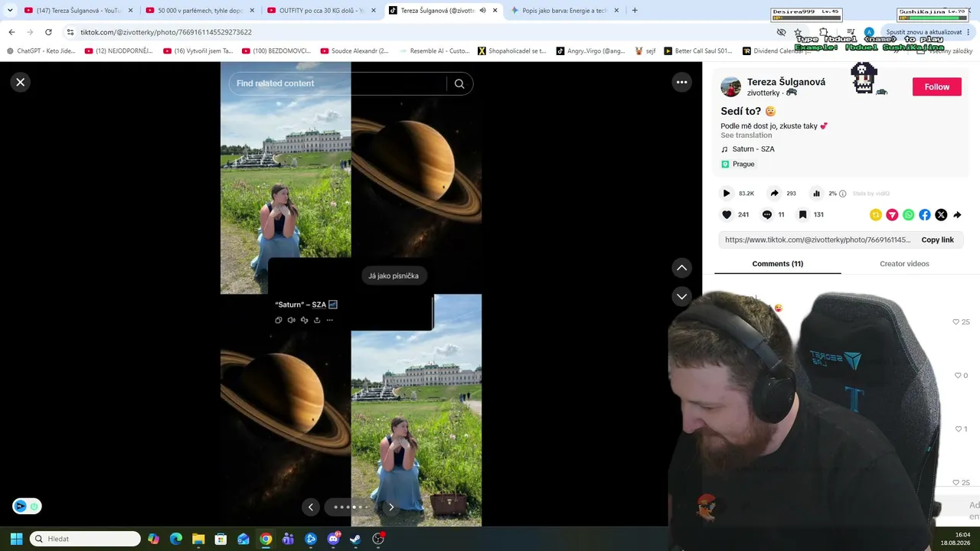The image size is (980, 551).
Task: View site information icon in address bar
Action: tap(70, 32)
